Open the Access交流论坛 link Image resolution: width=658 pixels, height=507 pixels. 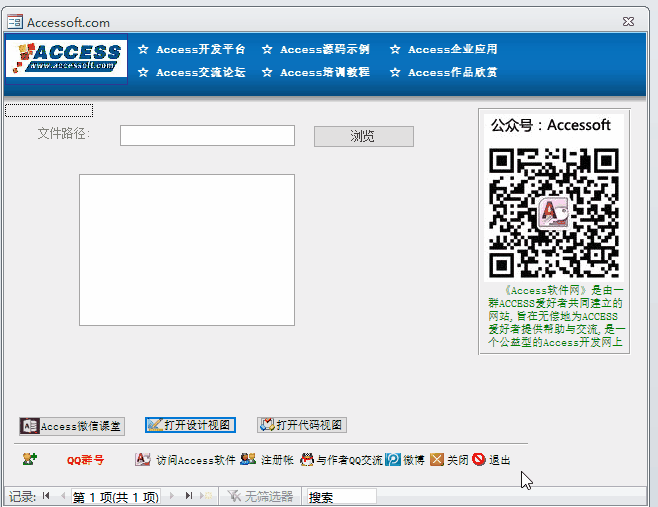point(201,73)
